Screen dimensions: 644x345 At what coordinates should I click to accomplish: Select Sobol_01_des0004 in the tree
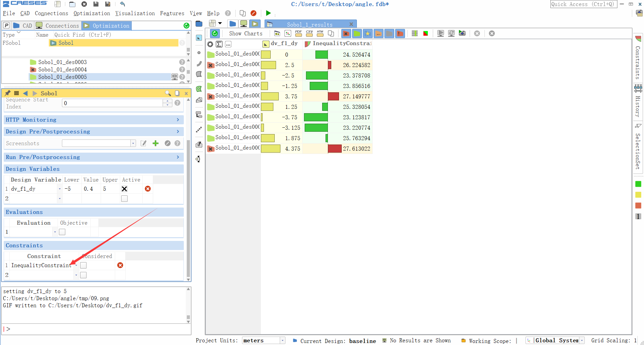pyautogui.click(x=62, y=69)
